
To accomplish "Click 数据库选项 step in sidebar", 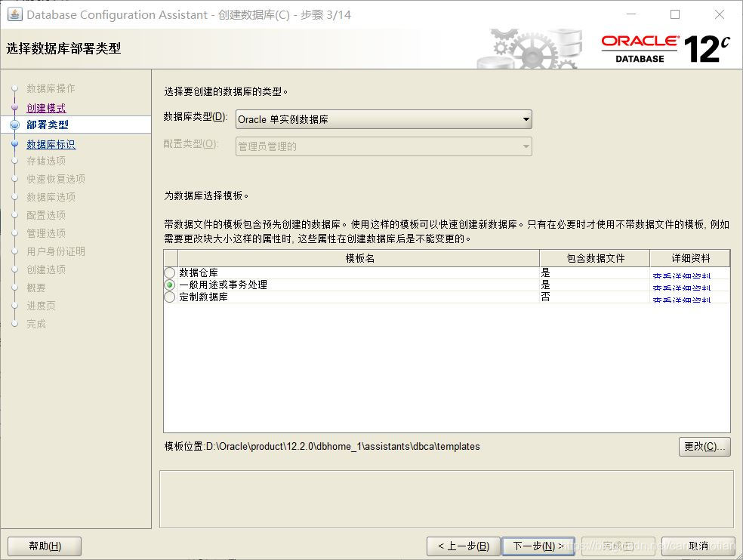I will [x=51, y=197].
